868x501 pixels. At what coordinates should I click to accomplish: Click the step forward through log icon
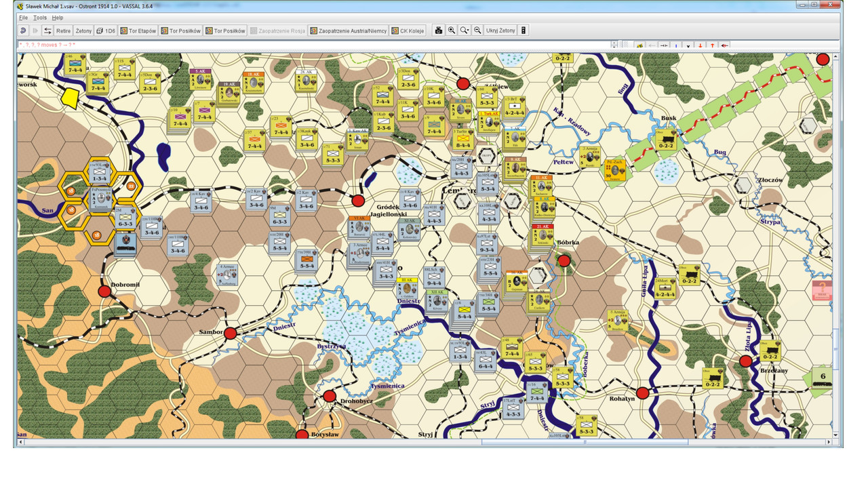click(x=35, y=31)
